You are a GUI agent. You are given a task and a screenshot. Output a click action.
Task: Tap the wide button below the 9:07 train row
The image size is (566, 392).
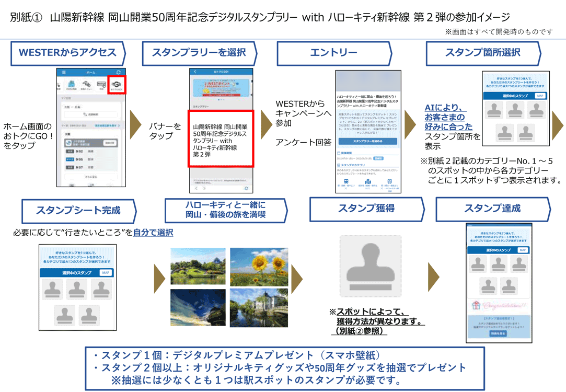click(91, 177)
